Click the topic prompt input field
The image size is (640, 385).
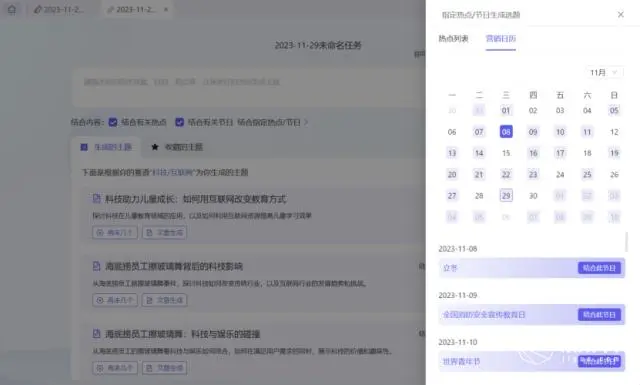248,87
